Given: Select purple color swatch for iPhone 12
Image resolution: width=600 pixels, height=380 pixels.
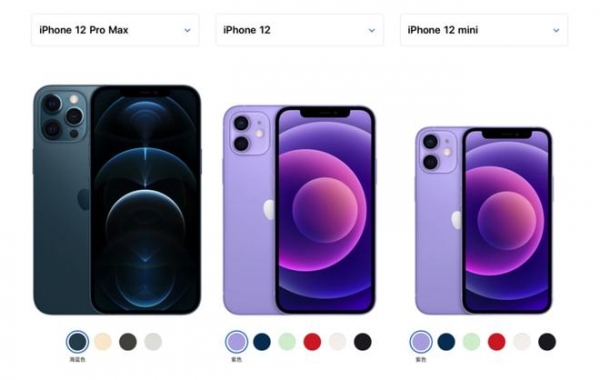Looking at the screenshot, I should click(x=236, y=341).
